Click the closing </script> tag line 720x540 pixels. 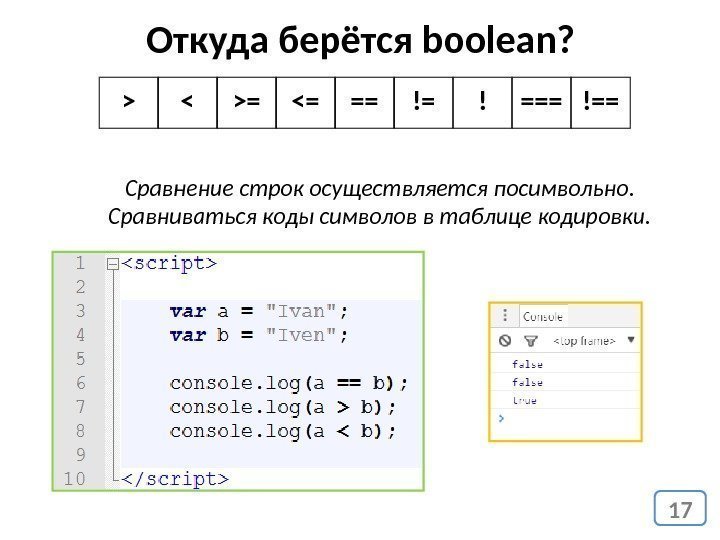click(175, 479)
